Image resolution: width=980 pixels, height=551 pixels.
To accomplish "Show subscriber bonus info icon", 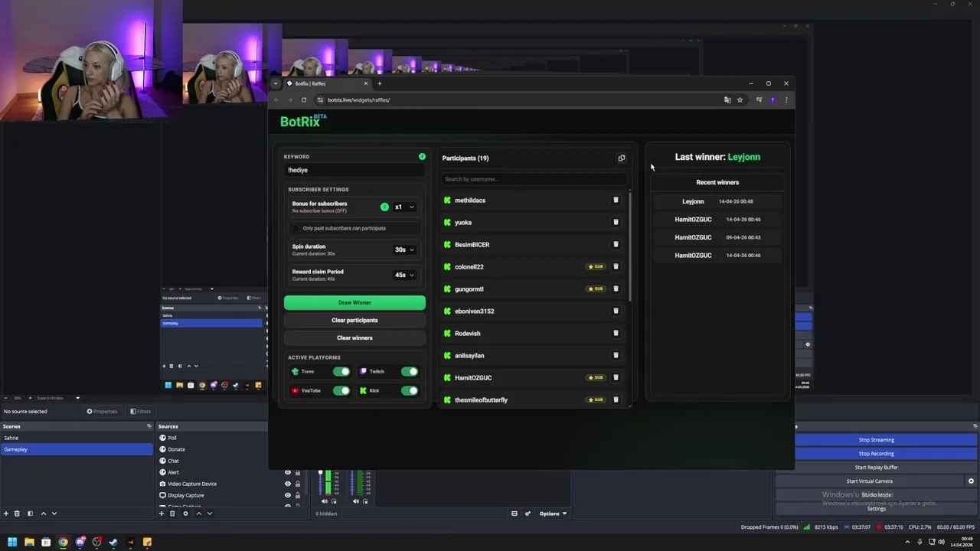I will point(384,207).
